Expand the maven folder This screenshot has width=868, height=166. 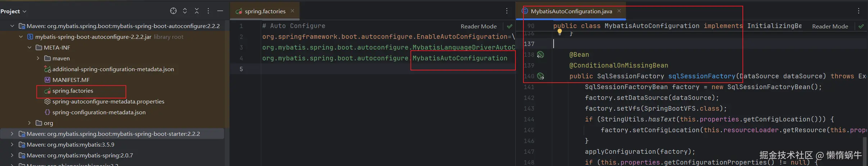click(x=38, y=58)
